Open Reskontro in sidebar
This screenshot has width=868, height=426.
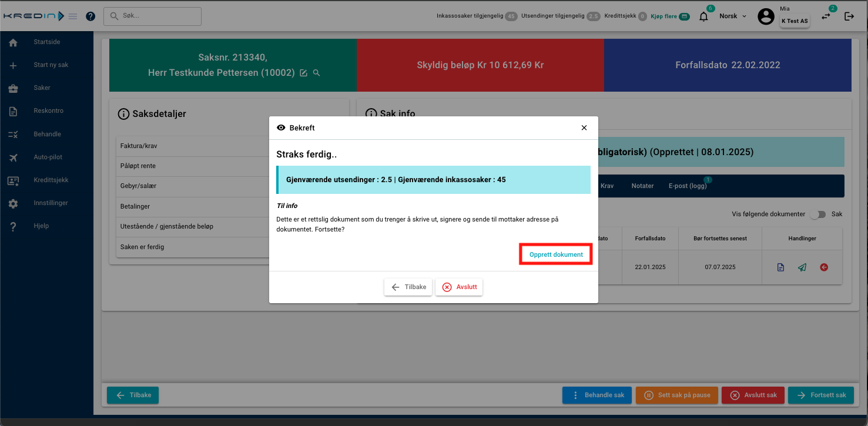tap(49, 110)
